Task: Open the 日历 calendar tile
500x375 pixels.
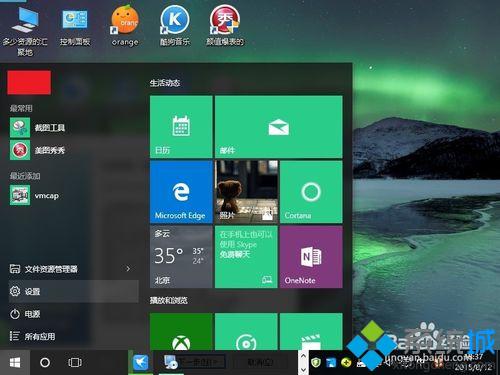Action: 181,127
